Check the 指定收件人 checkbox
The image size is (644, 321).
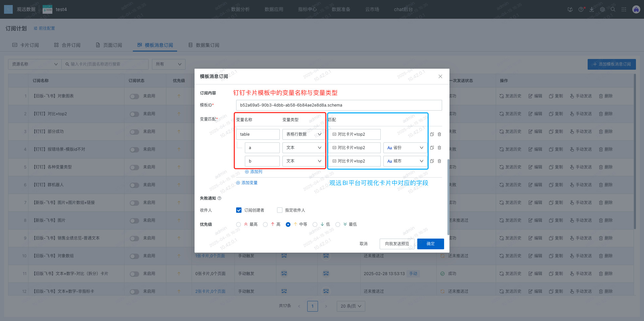pos(280,210)
